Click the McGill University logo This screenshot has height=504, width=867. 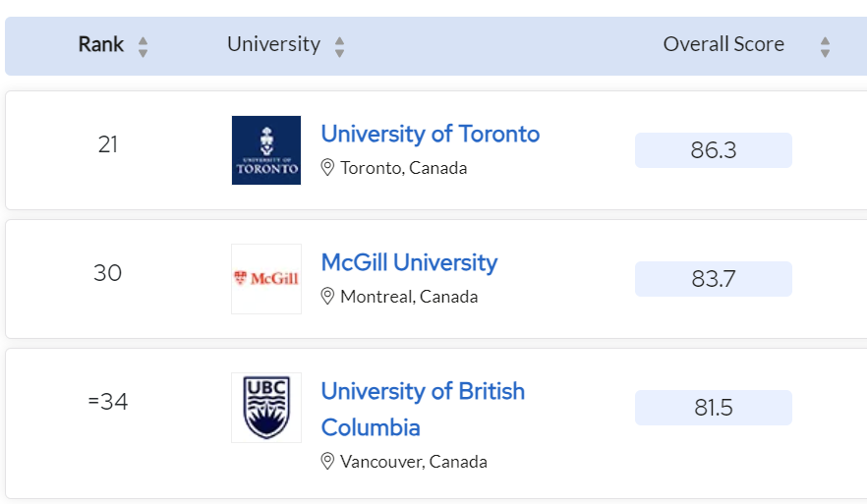(266, 279)
